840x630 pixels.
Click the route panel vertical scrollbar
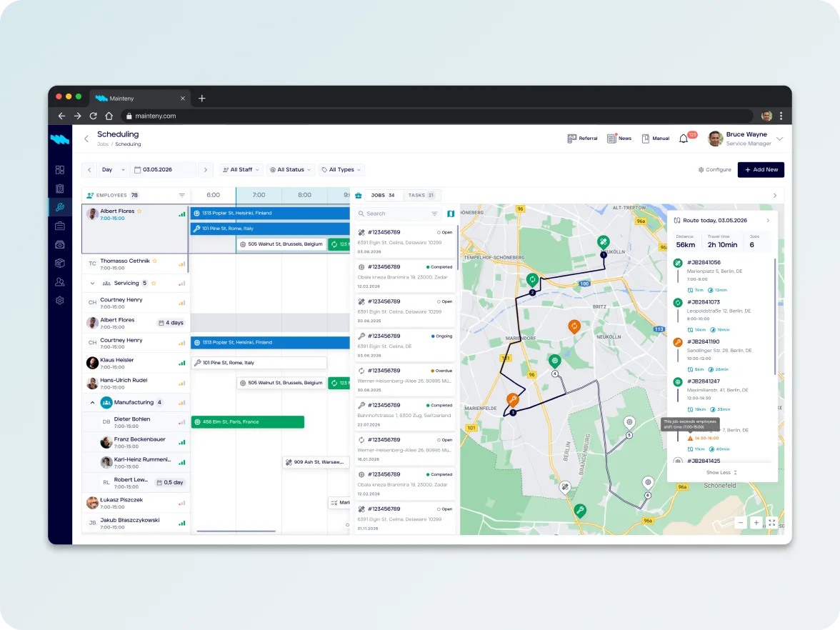pyautogui.click(x=775, y=317)
